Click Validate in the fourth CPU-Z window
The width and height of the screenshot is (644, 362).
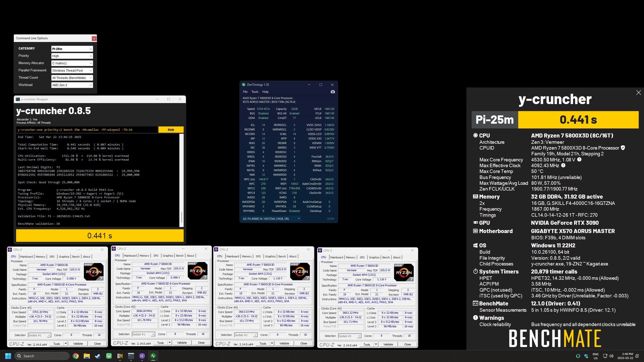388,344
